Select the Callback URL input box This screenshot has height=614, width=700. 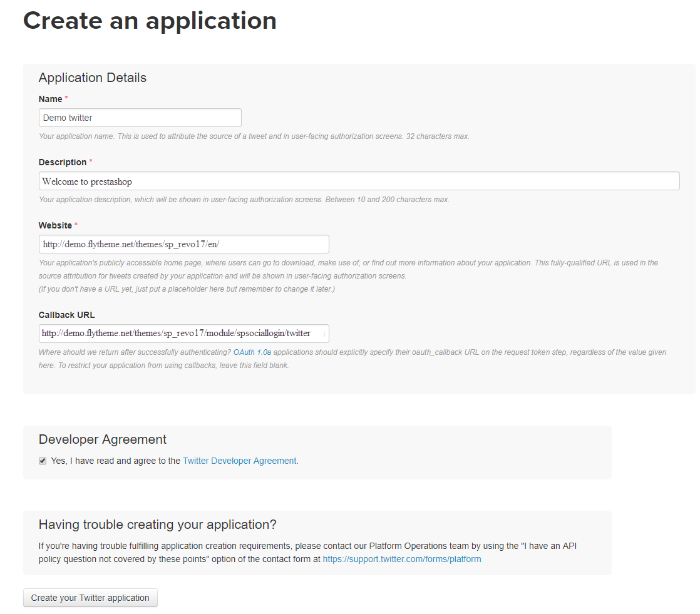tap(183, 333)
